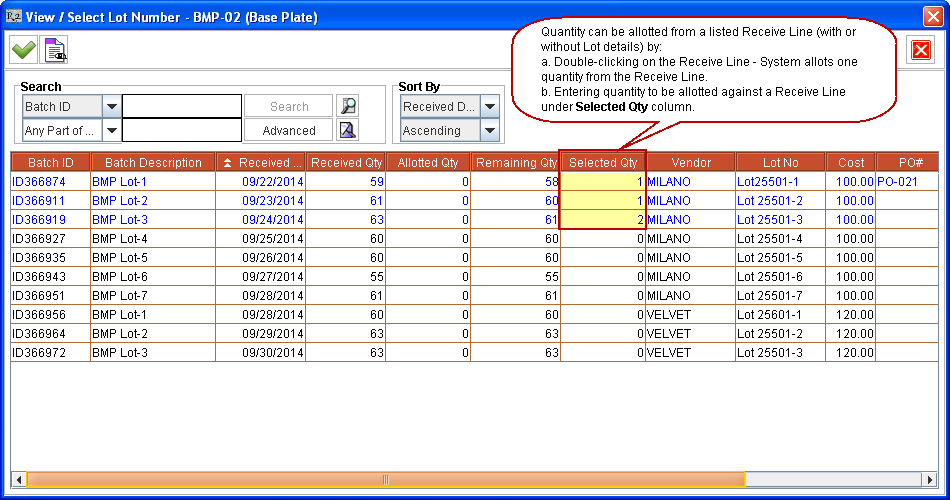Screen dimensions: 950x500
Task: Click the red X exit icon in toolbar
Action: 920,50
